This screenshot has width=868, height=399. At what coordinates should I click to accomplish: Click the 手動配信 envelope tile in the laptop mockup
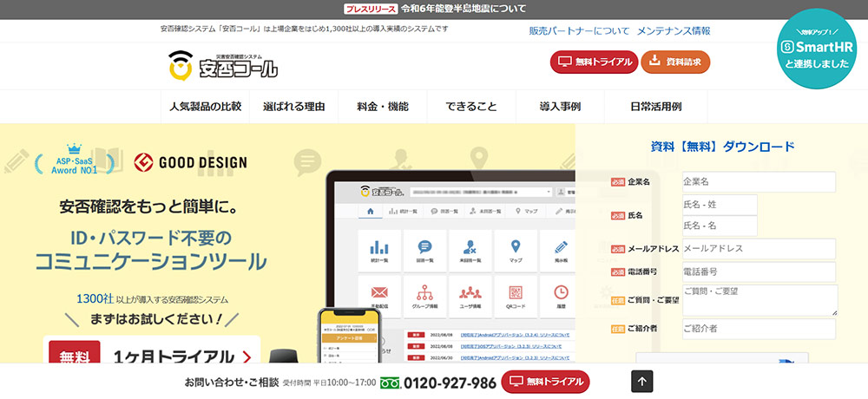[379, 297]
